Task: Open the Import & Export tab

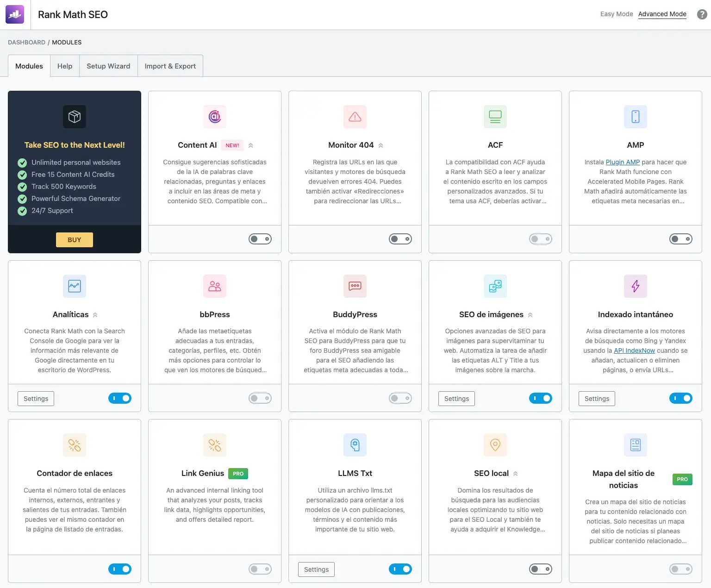Action: pos(170,66)
